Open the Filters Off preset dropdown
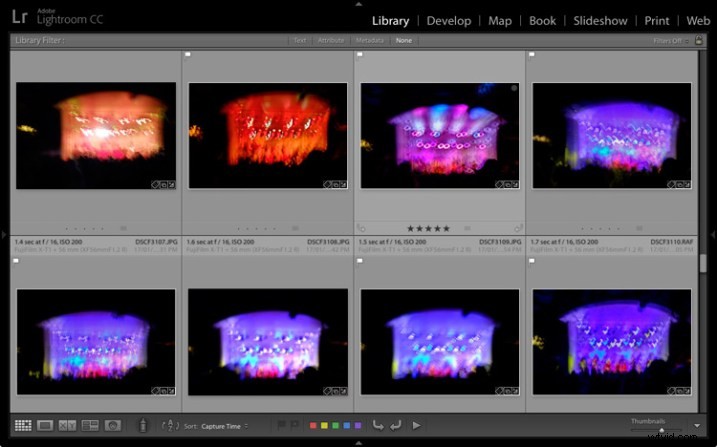The height and width of the screenshot is (447, 717). [x=671, y=41]
